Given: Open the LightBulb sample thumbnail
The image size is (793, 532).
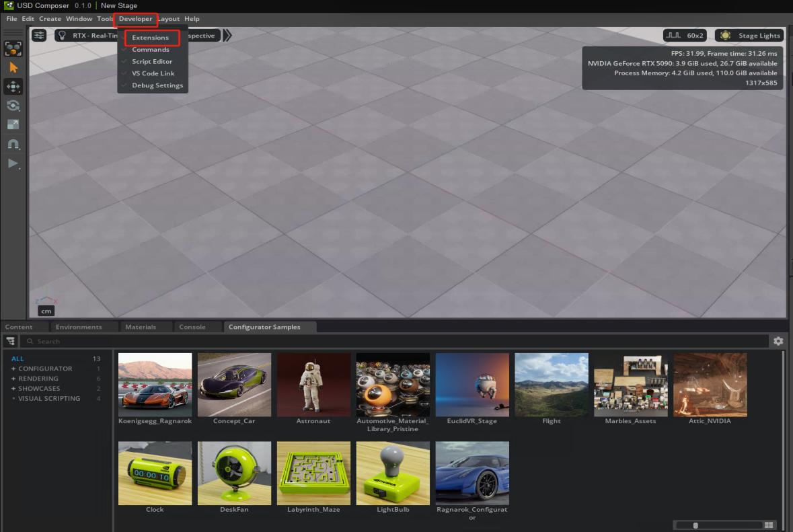Looking at the screenshot, I should tap(393, 473).
